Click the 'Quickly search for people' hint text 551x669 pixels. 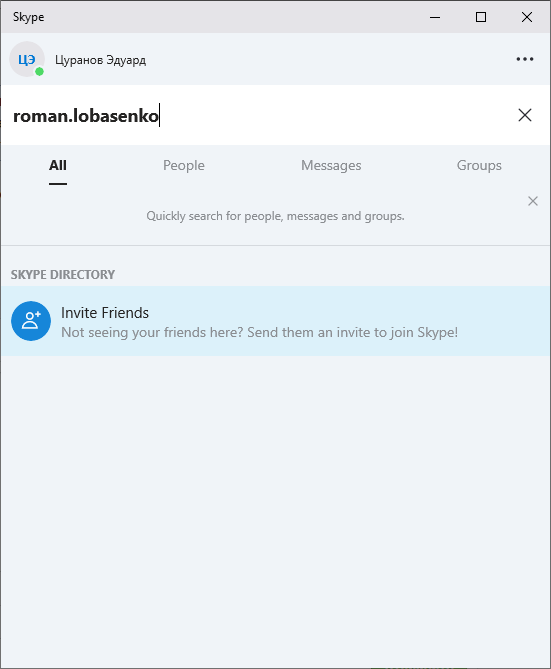275,216
